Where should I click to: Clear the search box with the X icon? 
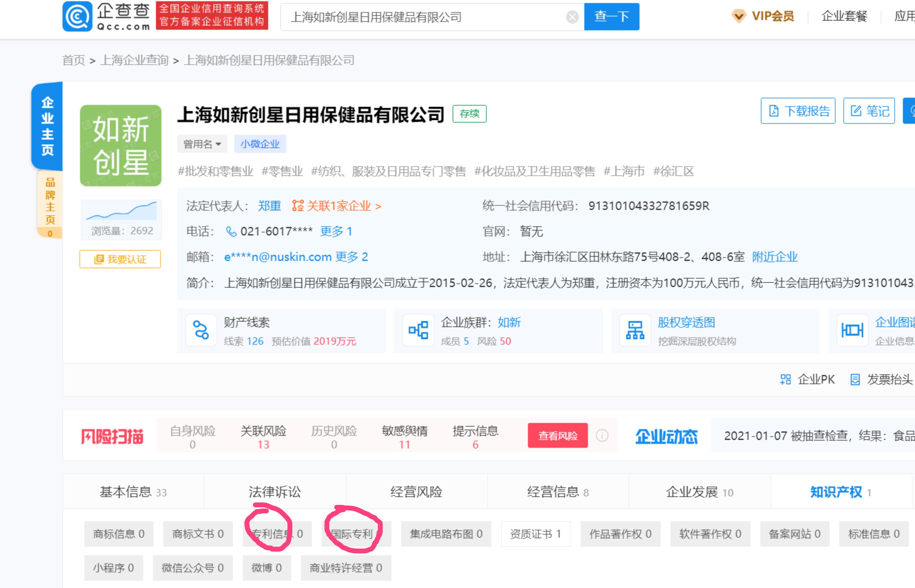tap(572, 16)
